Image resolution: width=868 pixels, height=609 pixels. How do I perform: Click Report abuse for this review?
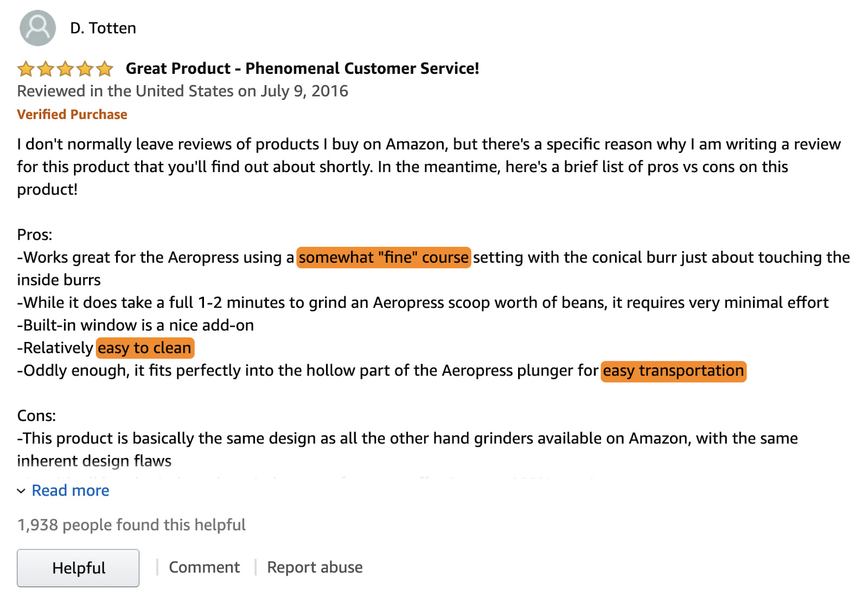[314, 567]
